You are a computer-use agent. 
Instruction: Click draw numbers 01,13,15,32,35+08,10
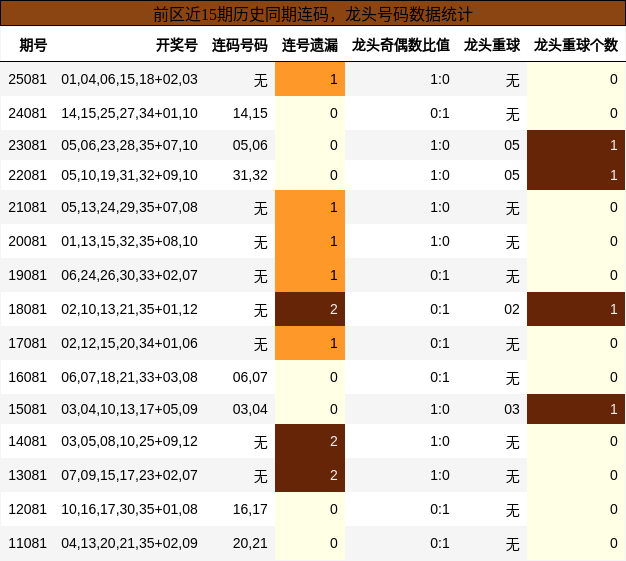[129, 241]
